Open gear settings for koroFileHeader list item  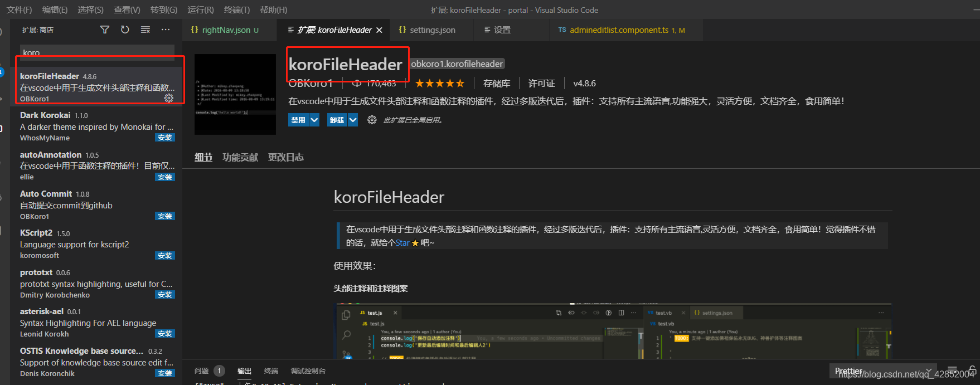[169, 98]
